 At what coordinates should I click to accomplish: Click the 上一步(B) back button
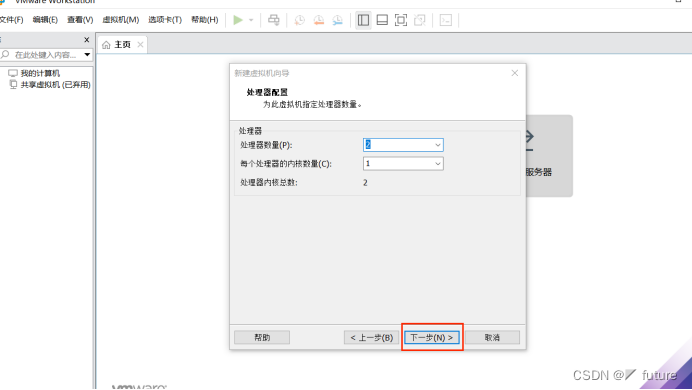click(371, 338)
